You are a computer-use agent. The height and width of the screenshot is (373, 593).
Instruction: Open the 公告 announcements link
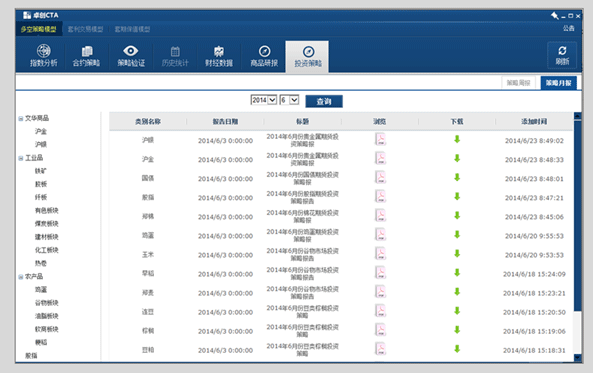pyautogui.click(x=568, y=28)
